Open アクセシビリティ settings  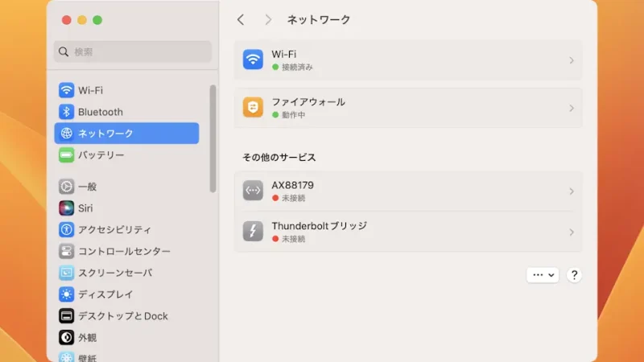pyautogui.click(x=126, y=229)
